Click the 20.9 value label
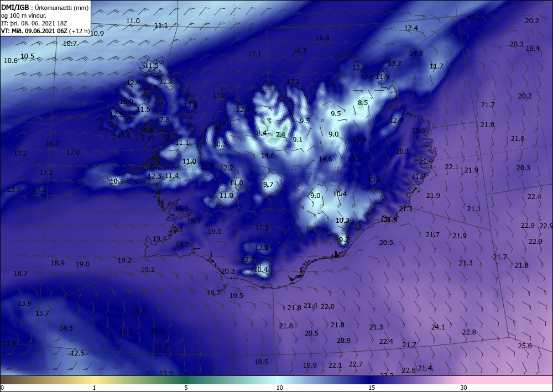This screenshot has height=392, width=553. 343,340
